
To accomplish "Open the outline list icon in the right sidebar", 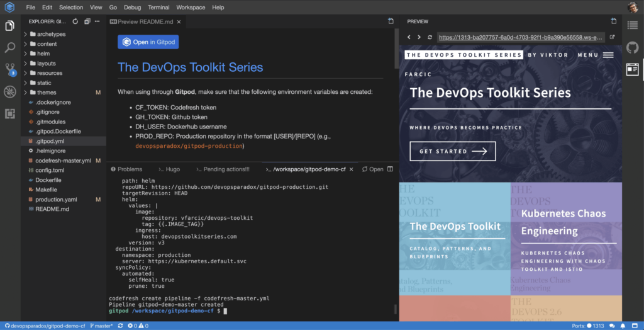I will 633,25.
